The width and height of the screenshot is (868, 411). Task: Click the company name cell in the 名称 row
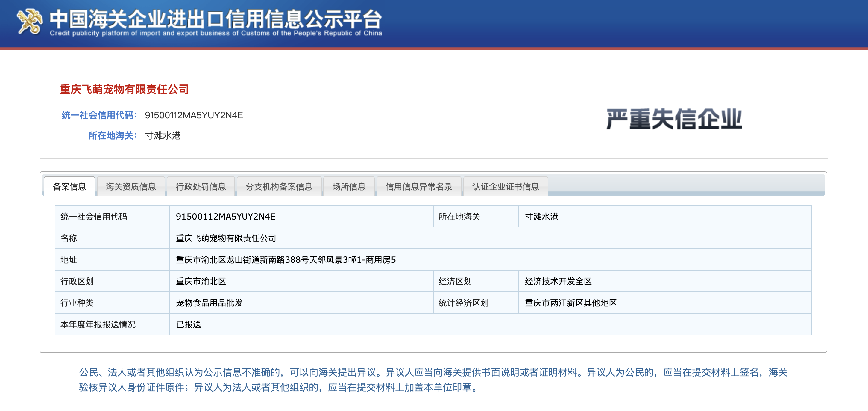coord(490,238)
